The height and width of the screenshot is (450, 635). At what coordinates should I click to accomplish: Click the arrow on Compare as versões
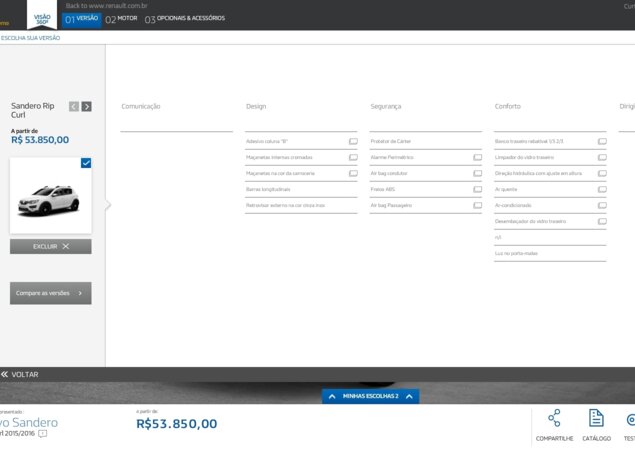(x=80, y=293)
